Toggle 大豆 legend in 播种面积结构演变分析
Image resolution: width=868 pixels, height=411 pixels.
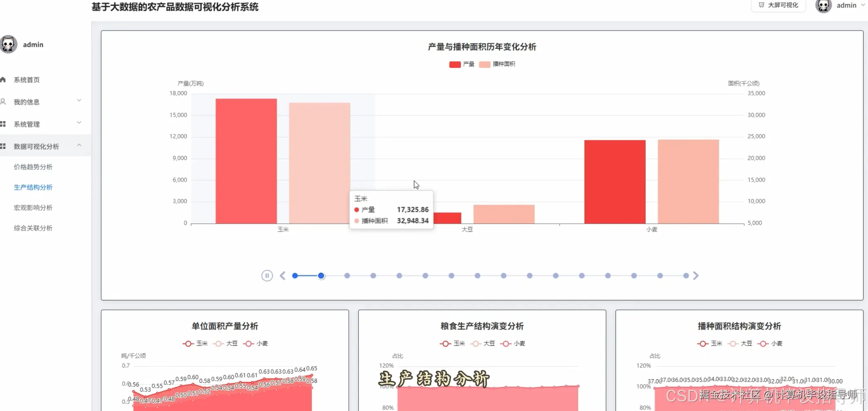pos(740,344)
